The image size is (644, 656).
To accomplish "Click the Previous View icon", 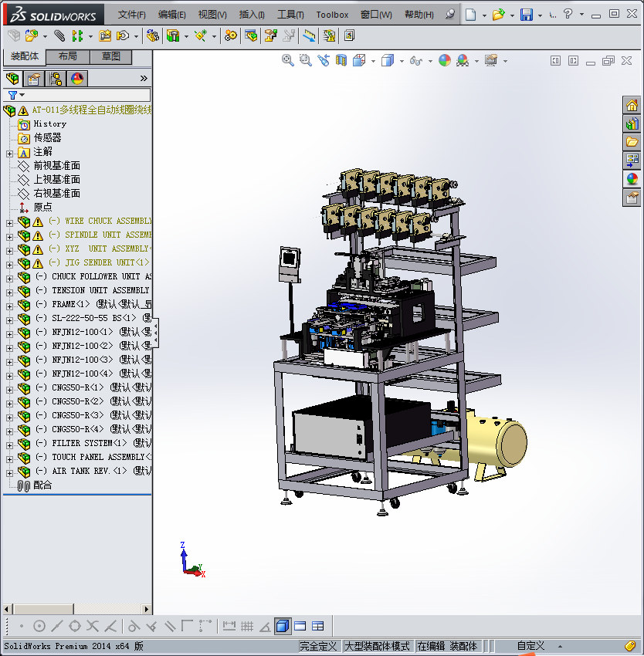I will tap(324, 61).
